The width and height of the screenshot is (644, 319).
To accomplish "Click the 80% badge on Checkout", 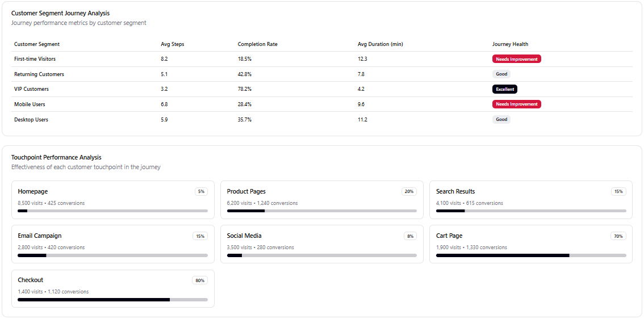I will 200,280.
